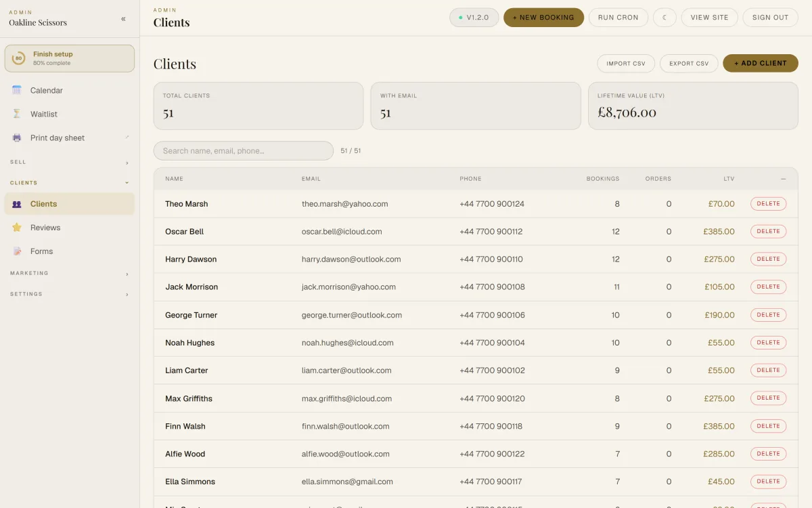Click the external link arrow beside Print day sheet

point(127,137)
